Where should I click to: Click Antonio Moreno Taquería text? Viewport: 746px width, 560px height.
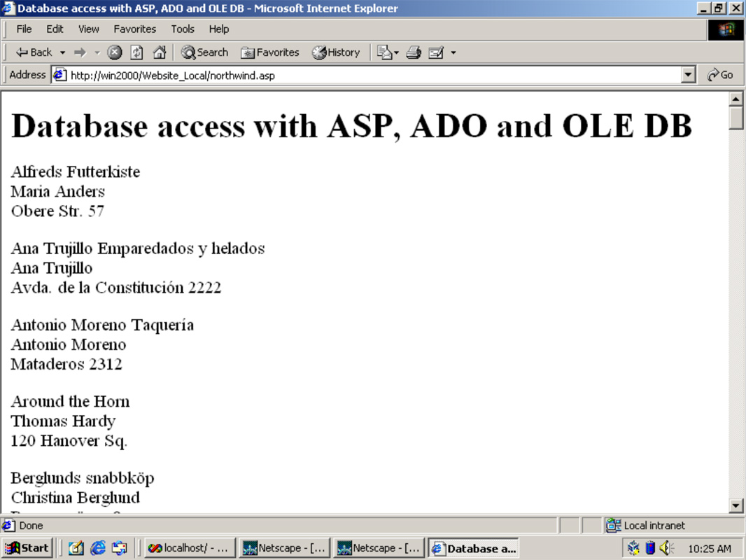point(102,325)
